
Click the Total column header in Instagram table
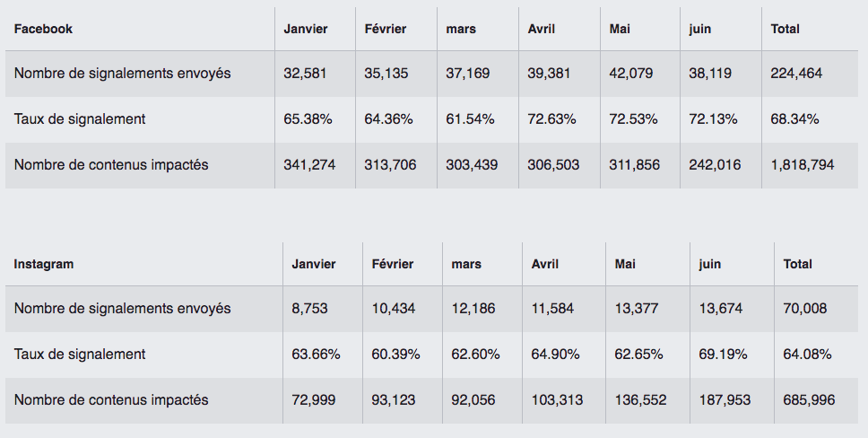pyautogui.click(x=798, y=264)
